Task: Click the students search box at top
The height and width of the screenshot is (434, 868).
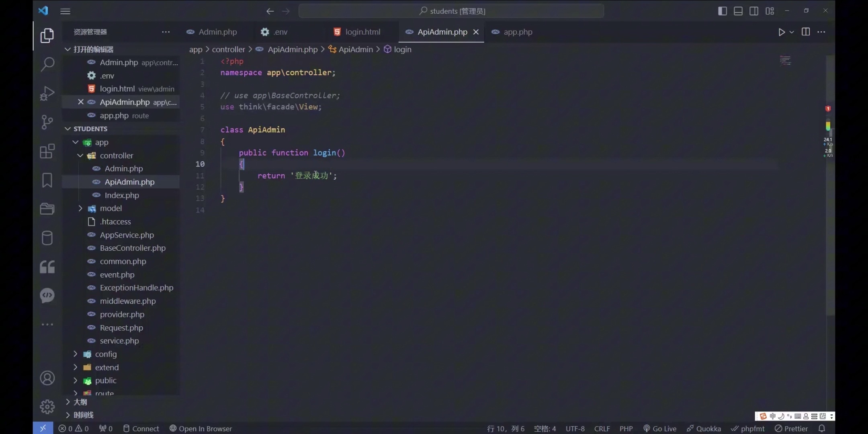Action: coord(451,11)
